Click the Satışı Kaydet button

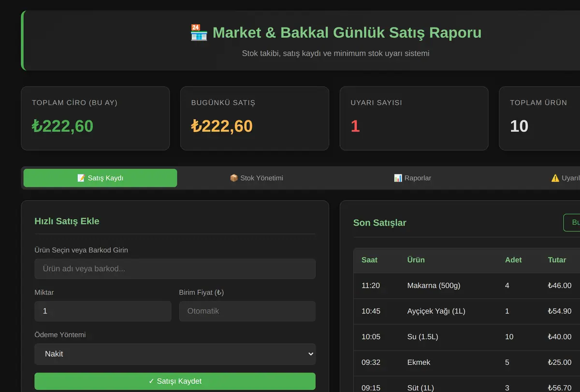point(175,381)
